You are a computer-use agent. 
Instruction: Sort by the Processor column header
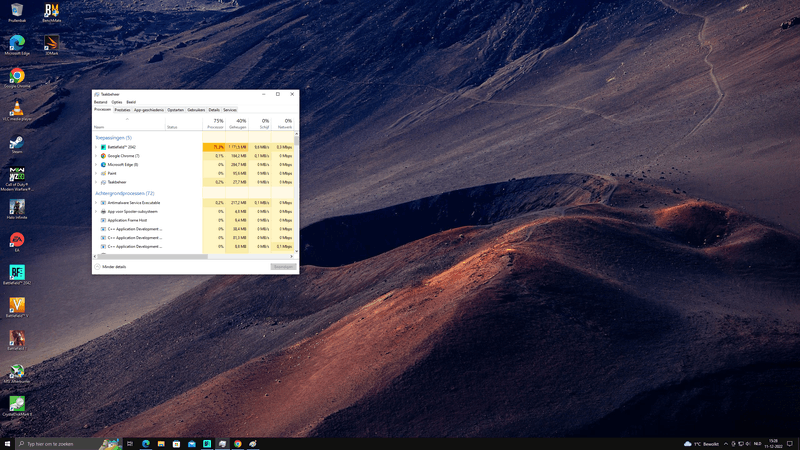(214, 123)
